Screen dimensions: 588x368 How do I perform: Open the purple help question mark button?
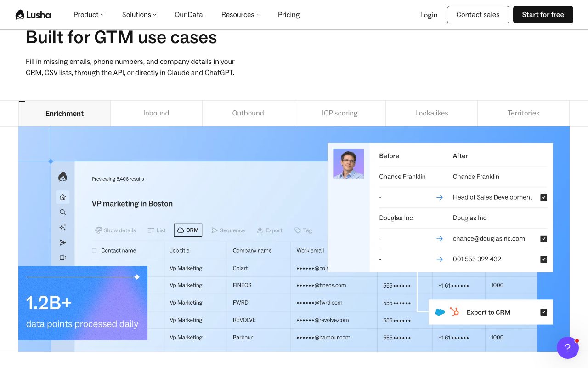coord(567,348)
